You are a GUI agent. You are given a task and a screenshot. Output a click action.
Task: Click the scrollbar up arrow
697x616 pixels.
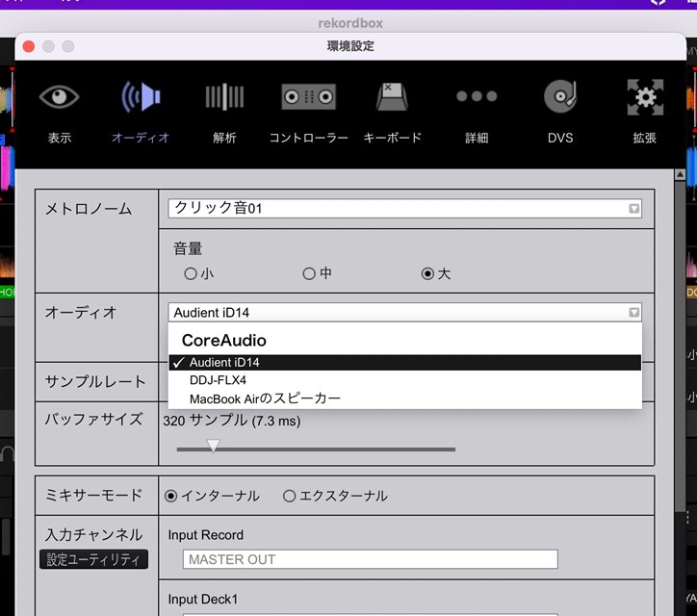[x=680, y=174]
